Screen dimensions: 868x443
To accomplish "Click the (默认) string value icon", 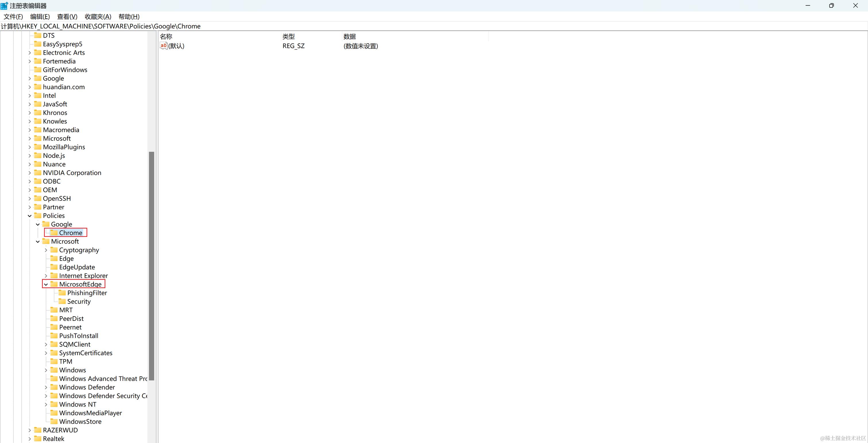I will [163, 46].
